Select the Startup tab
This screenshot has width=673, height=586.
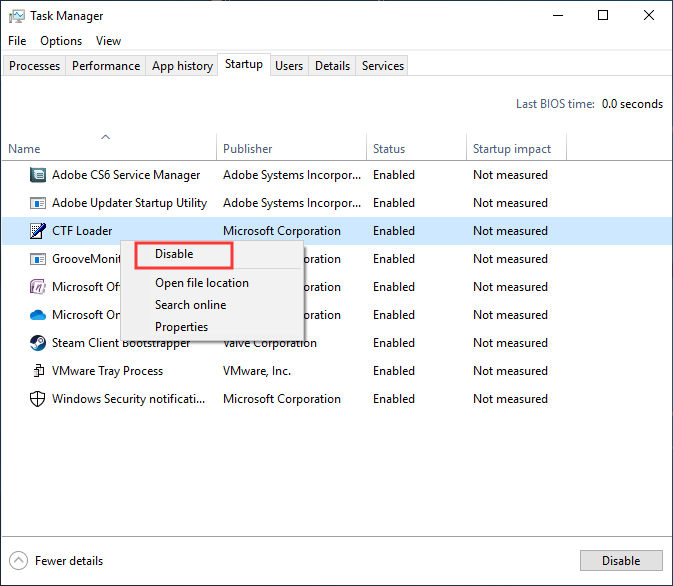click(x=244, y=64)
